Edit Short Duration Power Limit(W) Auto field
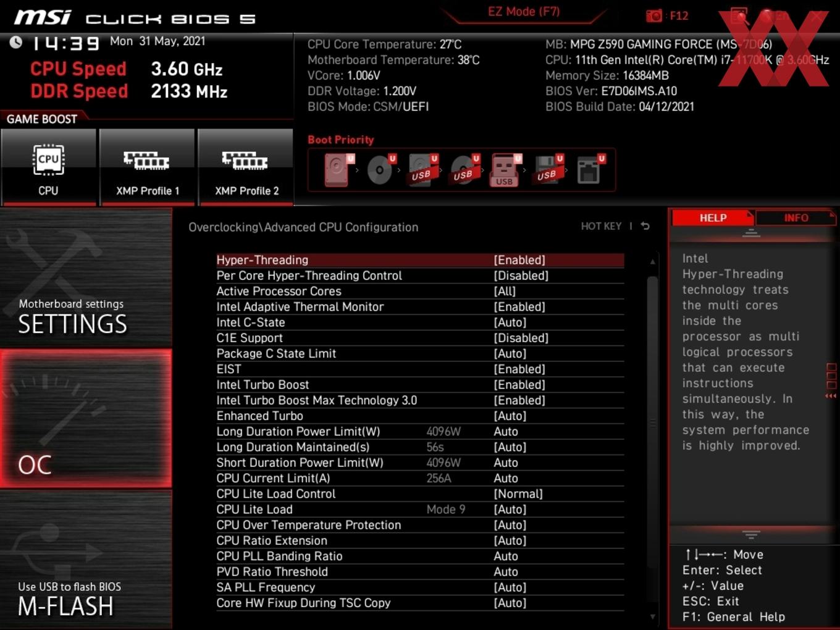The height and width of the screenshot is (630, 840). coord(506,463)
